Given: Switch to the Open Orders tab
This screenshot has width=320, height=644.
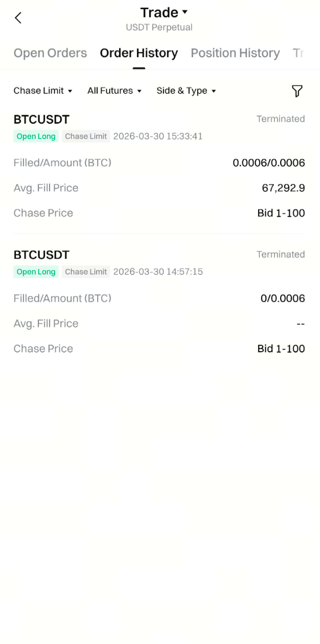Looking at the screenshot, I should (50, 53).
